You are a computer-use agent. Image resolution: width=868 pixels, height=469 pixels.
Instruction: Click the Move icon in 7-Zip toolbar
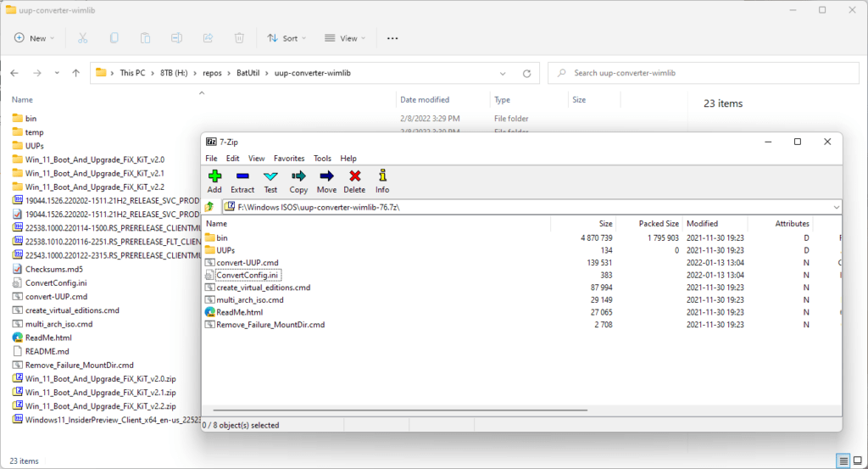(326, 181)
